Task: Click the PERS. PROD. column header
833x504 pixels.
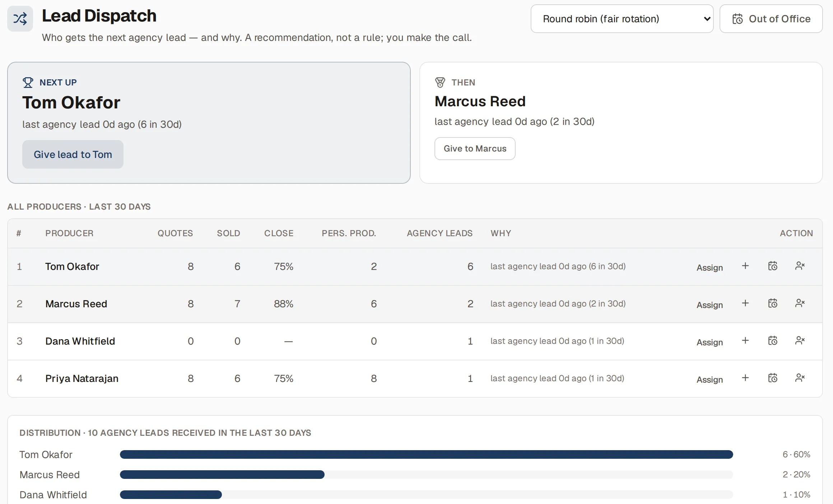Action: click(x=349, y=233)
